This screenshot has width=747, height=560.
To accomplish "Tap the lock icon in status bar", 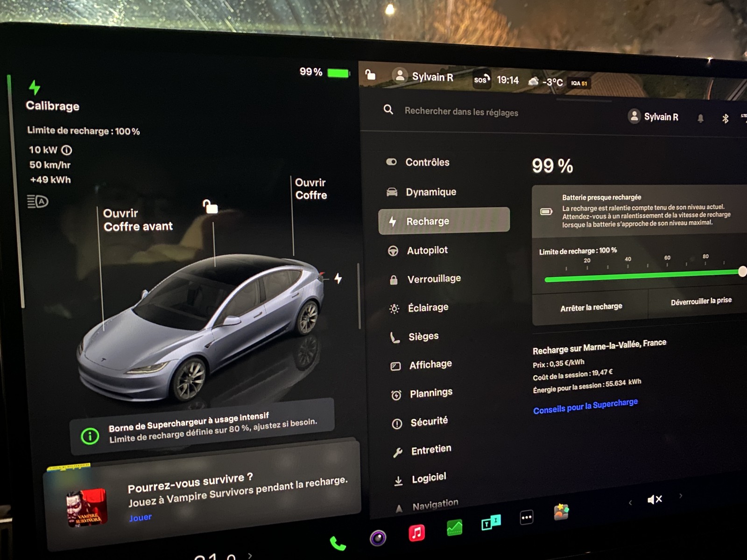I will point(370,74).
